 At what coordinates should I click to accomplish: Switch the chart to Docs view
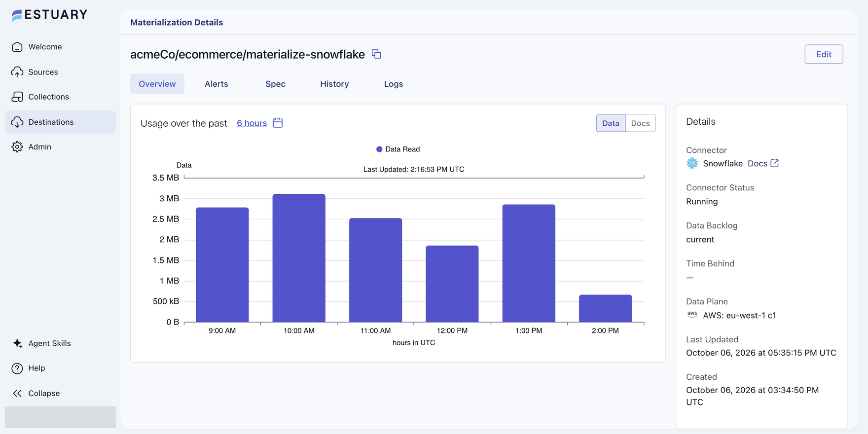point(640,123)
